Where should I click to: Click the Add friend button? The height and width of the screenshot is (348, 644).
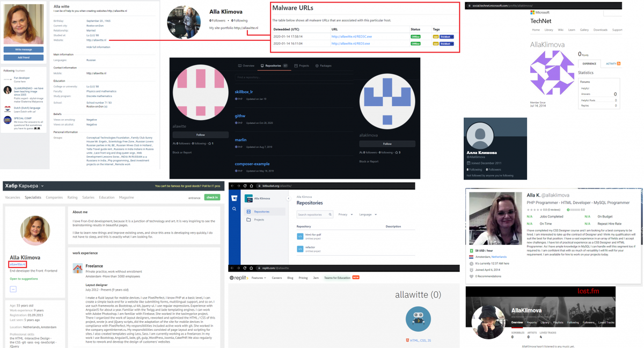pyautogui.click(x=24, y=57)
